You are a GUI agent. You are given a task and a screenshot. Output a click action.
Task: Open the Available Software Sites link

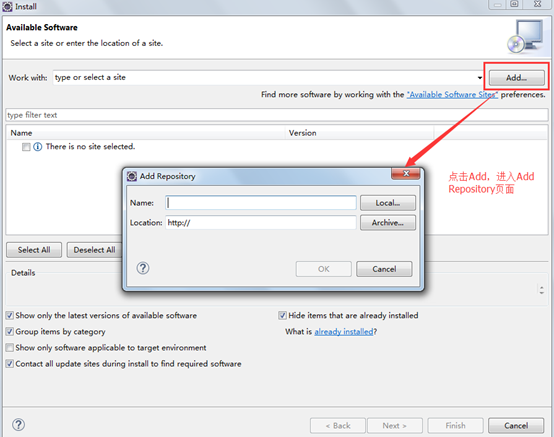pos(452,95)
